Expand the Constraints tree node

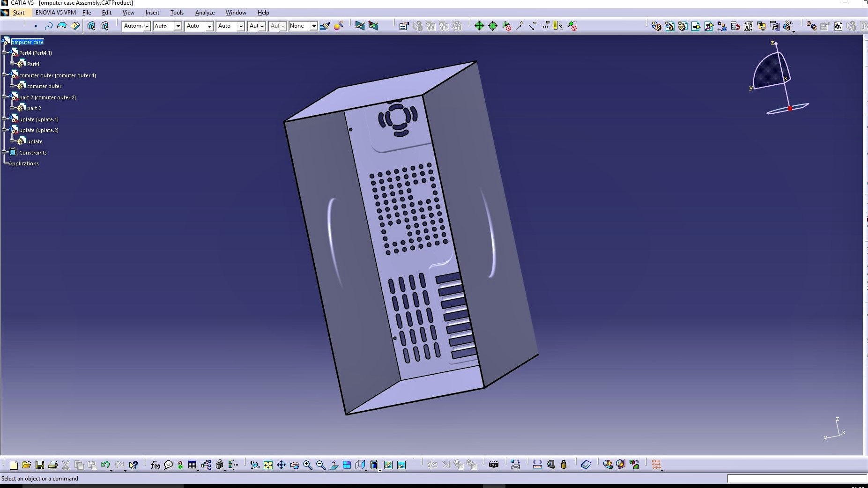click(x=5, y=152)
